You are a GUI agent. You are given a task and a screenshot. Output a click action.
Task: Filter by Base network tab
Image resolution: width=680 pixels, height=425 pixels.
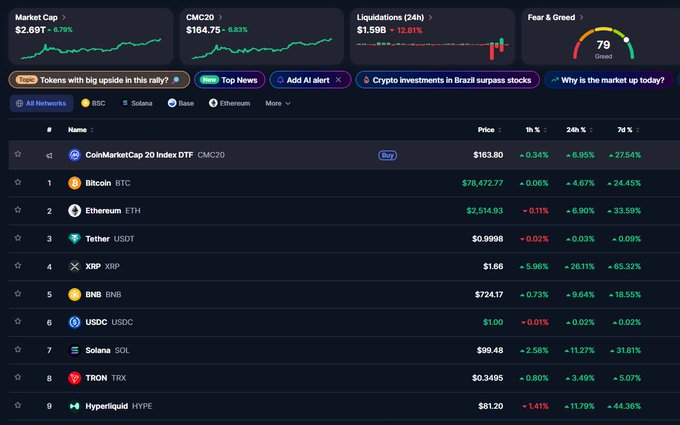tap(181, 103)
